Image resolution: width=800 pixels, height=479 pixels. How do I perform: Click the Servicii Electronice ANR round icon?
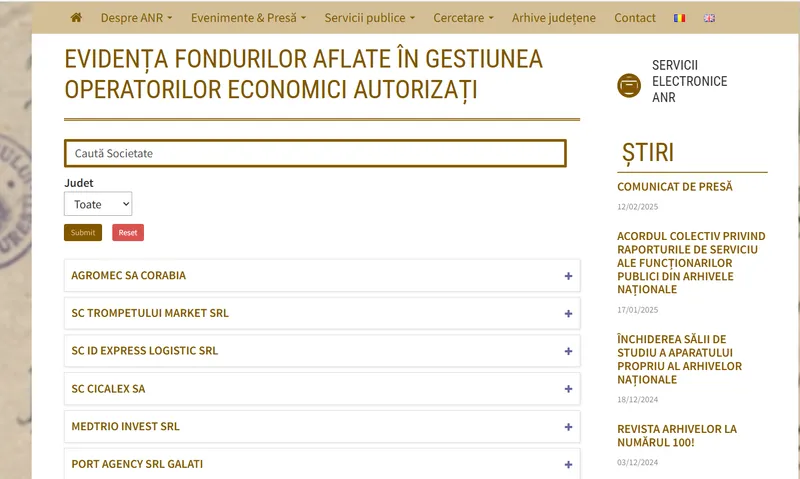click(x=629, y=86)
